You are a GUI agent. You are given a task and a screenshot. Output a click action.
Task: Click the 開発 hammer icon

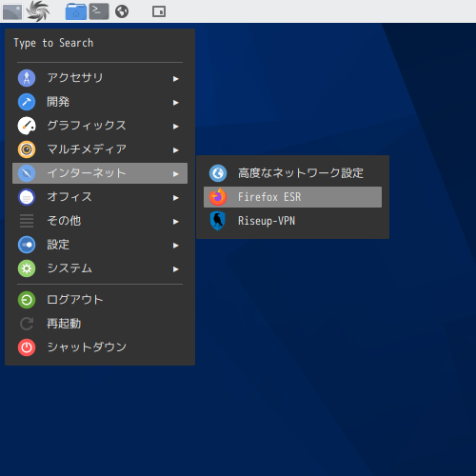(27, 102)
